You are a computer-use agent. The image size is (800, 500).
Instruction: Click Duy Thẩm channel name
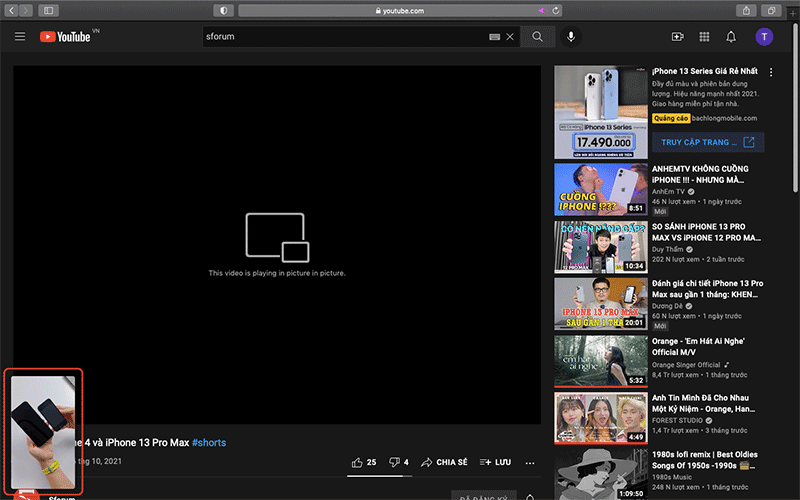click(x=667, y=249)
